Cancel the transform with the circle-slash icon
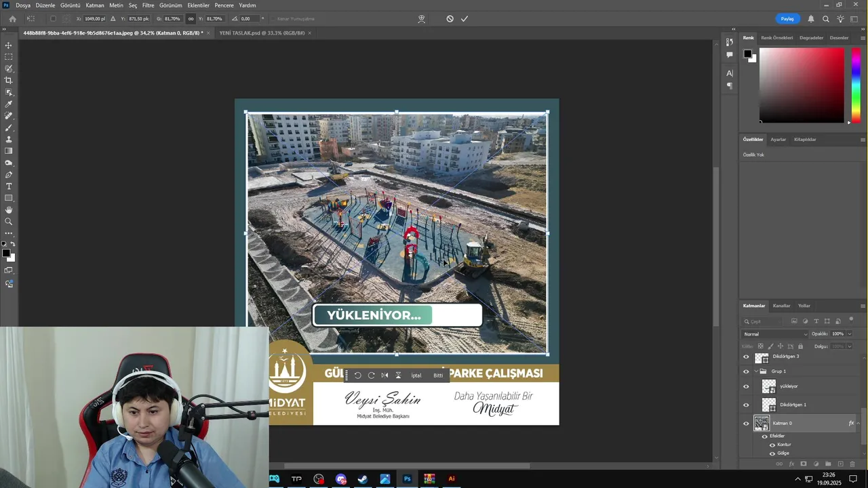 point(450,19)
